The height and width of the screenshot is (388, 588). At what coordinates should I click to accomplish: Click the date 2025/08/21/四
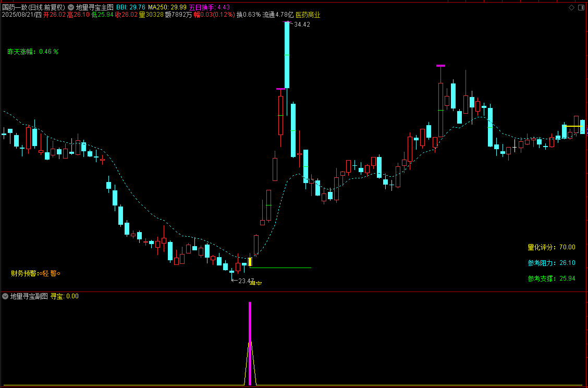click(x=22, y=15)
